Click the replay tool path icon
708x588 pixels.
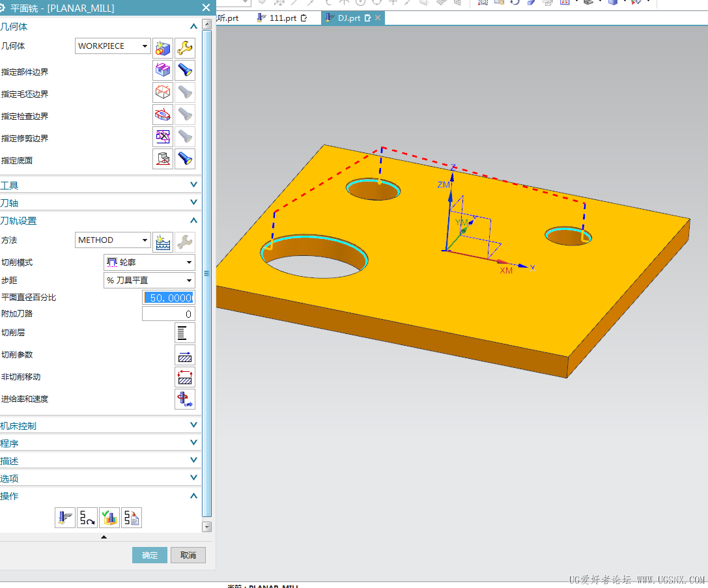(87, 518)
